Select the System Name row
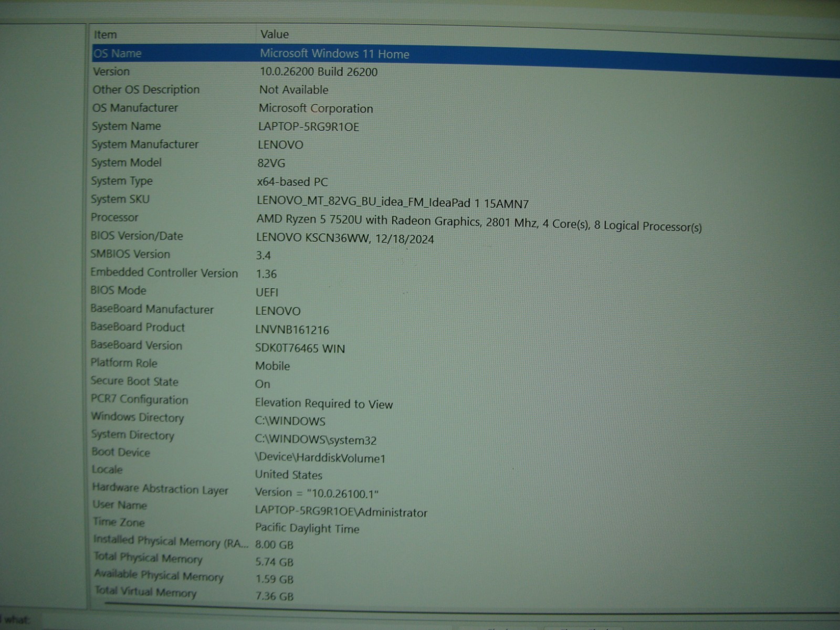 [127, 126]
